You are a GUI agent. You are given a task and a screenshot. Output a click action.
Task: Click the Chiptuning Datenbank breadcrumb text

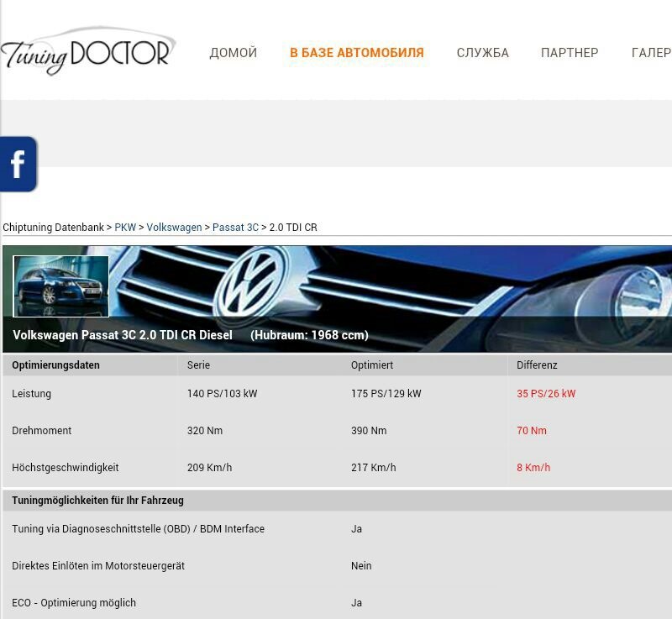tap(53, 228)
